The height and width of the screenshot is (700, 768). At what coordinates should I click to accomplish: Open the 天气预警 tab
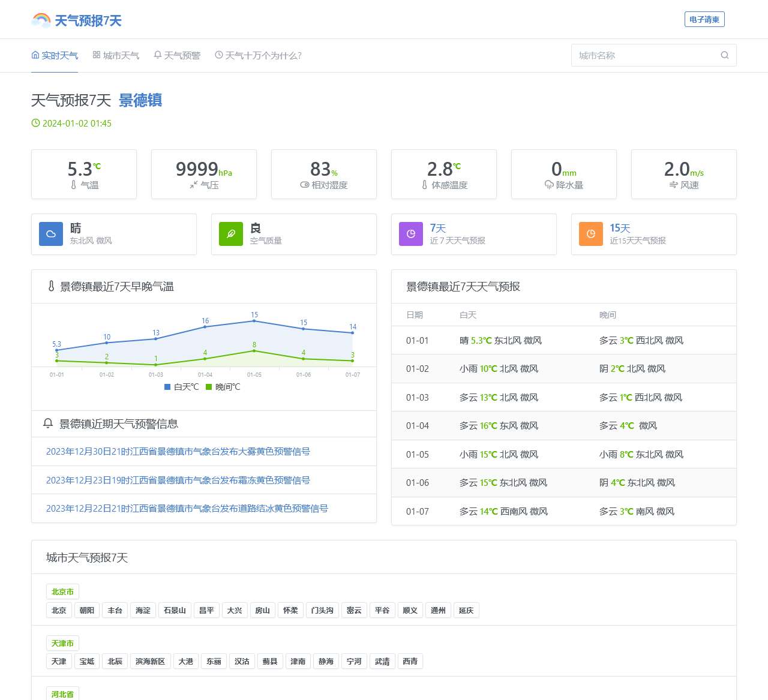177,55
